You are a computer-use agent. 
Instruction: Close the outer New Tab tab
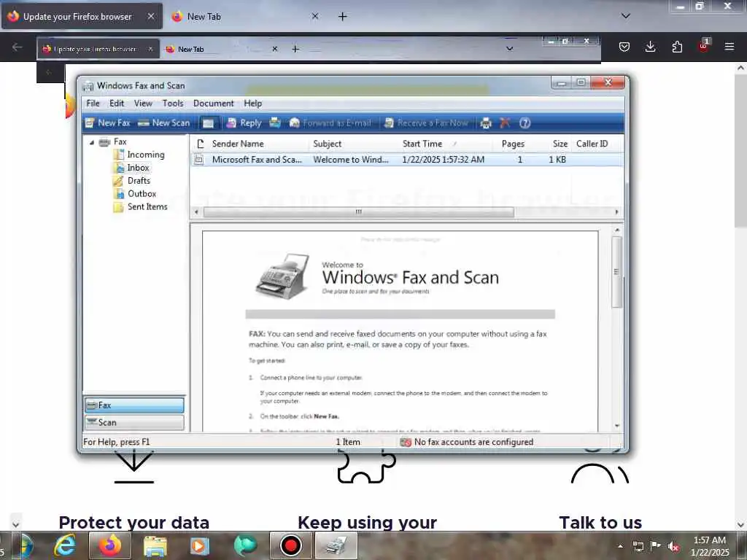click(x=315, y=16)
